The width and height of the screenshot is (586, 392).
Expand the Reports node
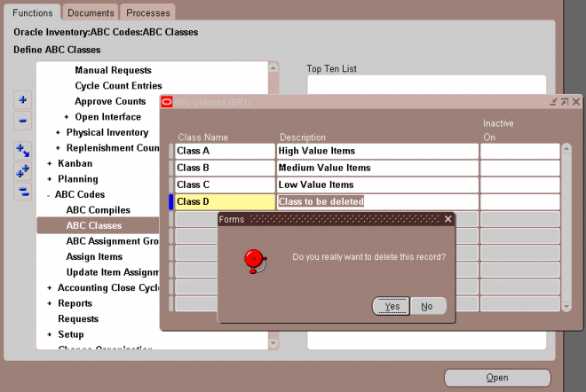point(49,303)
